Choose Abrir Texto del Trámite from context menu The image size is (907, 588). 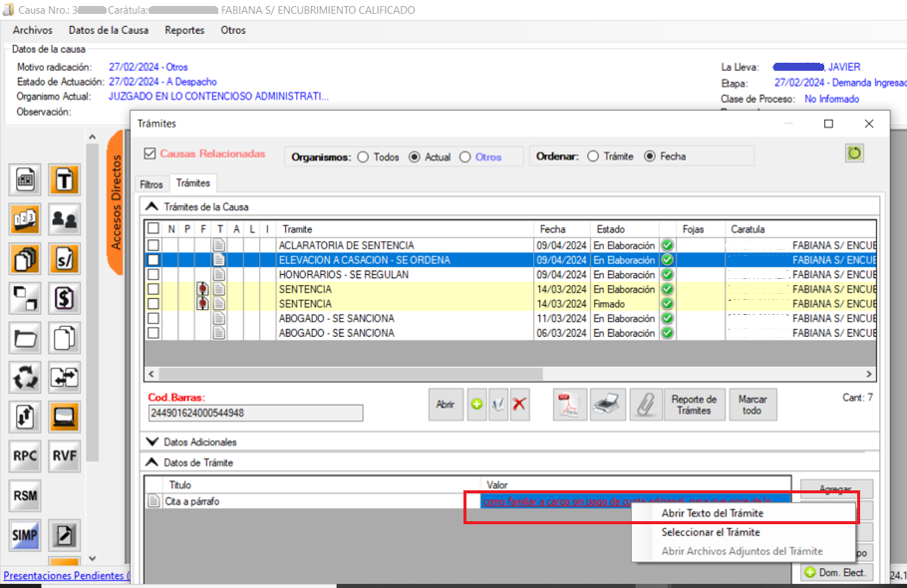click(x=712, y=513)
